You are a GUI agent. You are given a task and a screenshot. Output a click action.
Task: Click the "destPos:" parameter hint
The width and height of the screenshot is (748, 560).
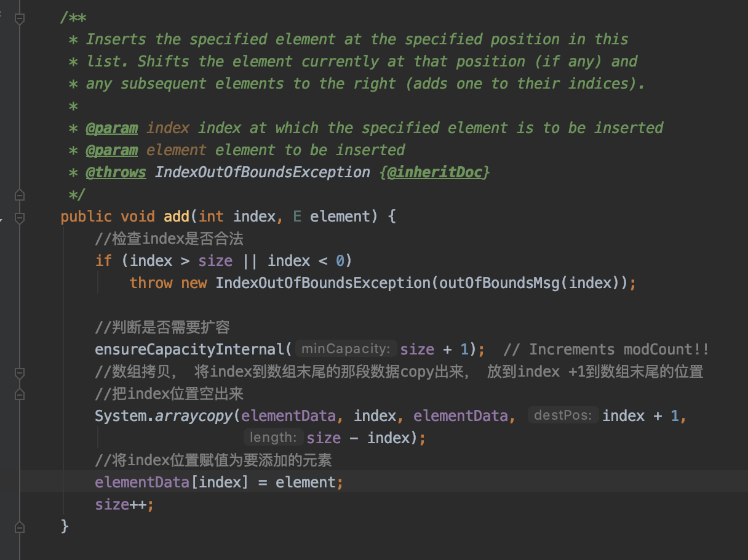(x=563, y=415)
